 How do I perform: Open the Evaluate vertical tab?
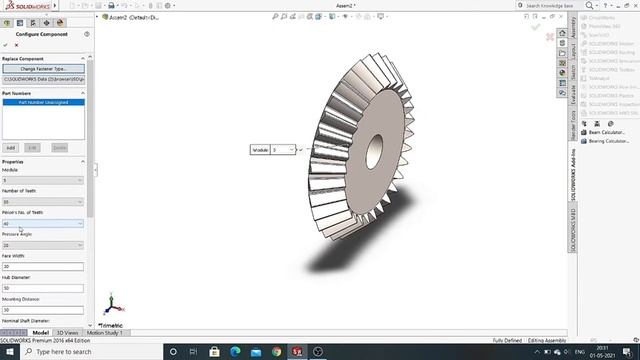573,94
